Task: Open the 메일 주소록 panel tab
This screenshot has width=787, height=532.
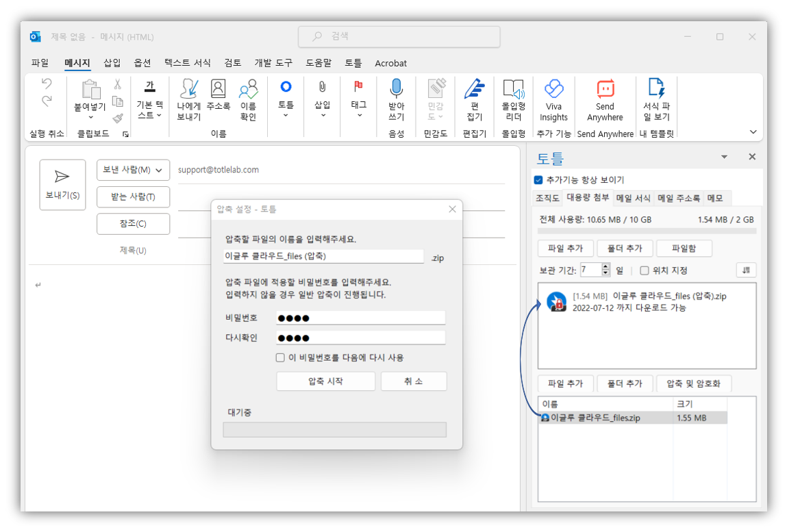Action: (679, 199)
